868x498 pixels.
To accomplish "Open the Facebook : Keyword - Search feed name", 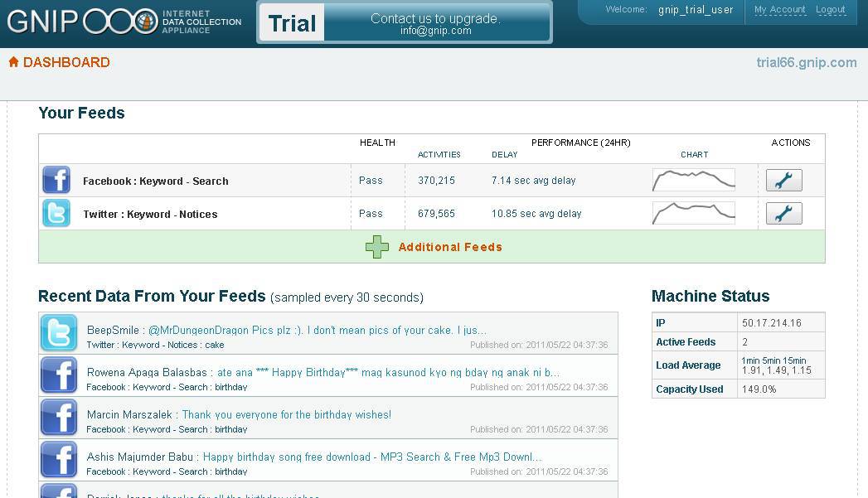I will pos(156,181).
